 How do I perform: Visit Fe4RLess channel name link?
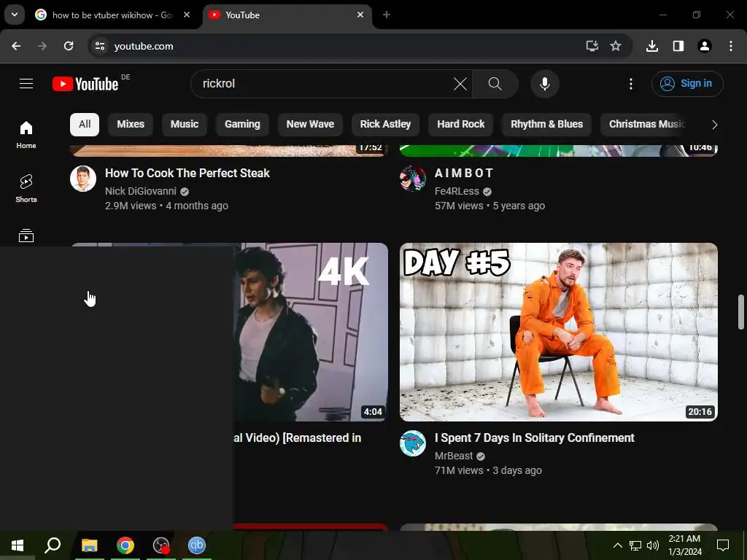coord(457,191)
